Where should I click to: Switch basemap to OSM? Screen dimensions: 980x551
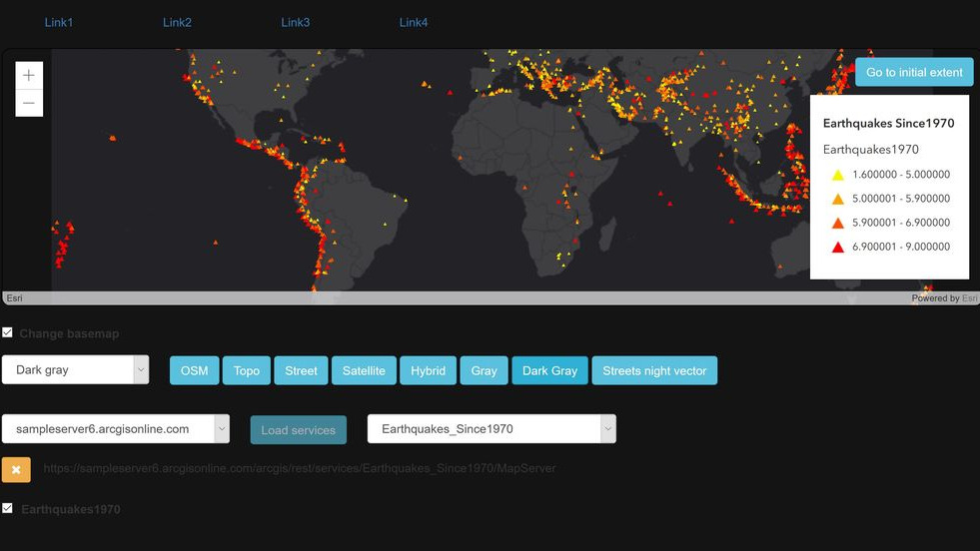[x=195, y=370]
